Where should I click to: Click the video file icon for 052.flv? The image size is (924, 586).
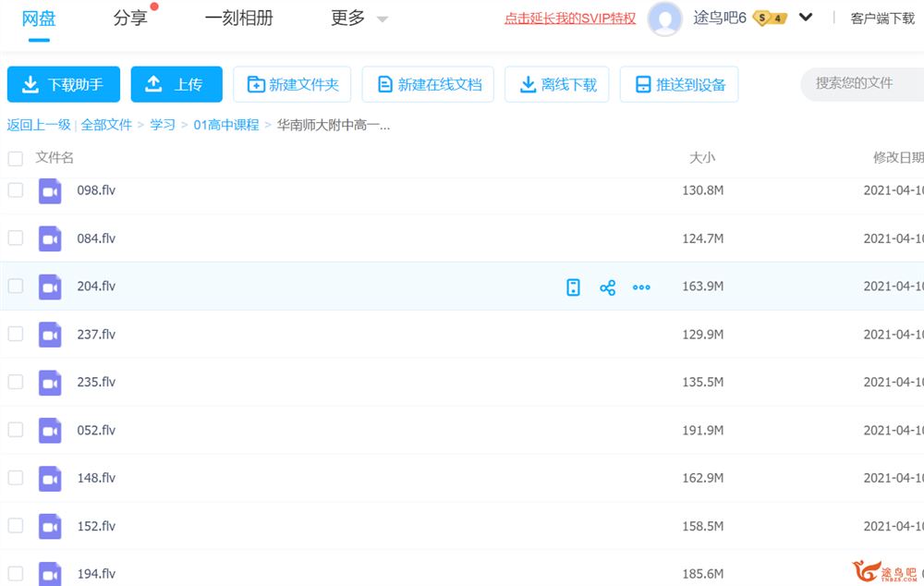50,431
